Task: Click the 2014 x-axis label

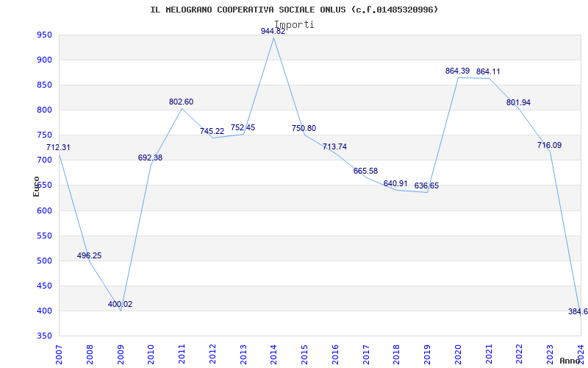Action: point(273,355)
